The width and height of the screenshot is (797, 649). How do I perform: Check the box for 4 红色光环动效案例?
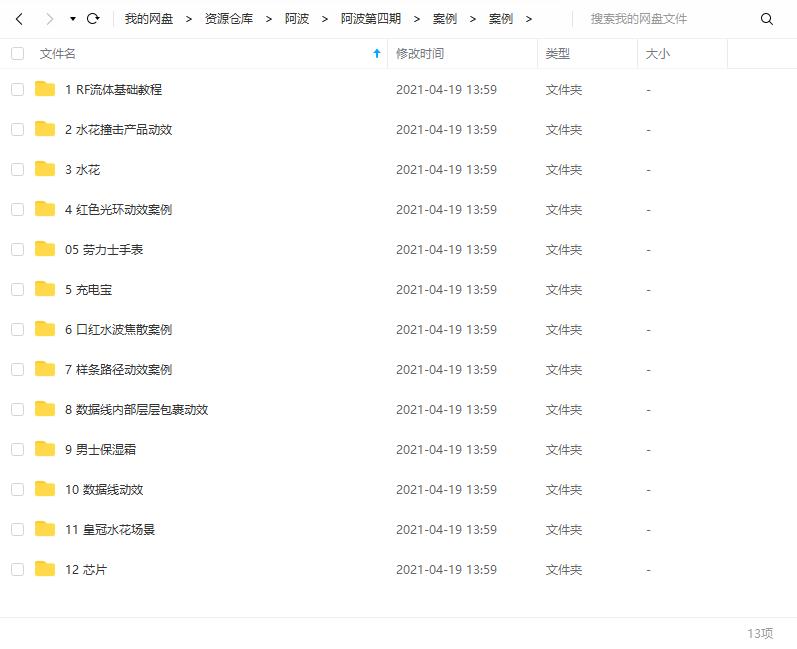(17, 209)
